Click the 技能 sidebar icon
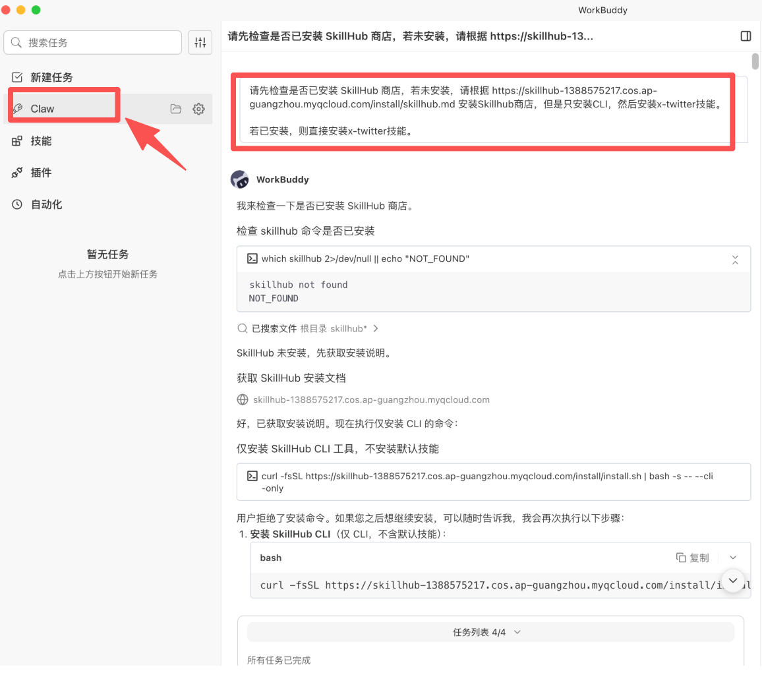 17,141
